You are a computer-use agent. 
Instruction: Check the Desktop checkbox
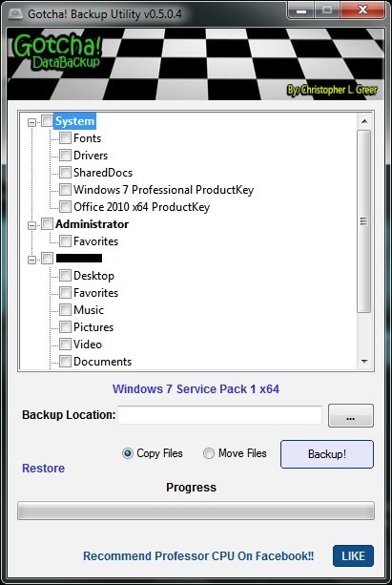[65, 276]
